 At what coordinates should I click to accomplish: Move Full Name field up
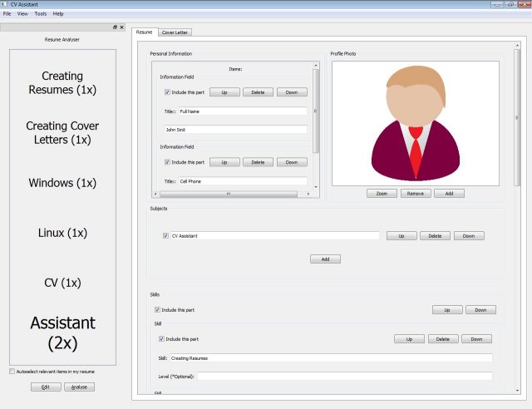point(224,92)
